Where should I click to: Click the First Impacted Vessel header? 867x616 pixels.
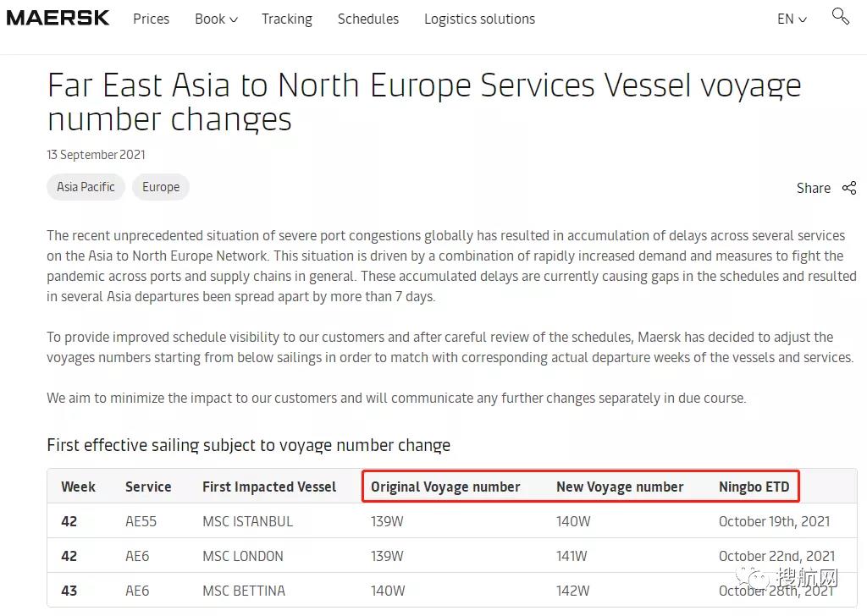[x=269, y=487]
